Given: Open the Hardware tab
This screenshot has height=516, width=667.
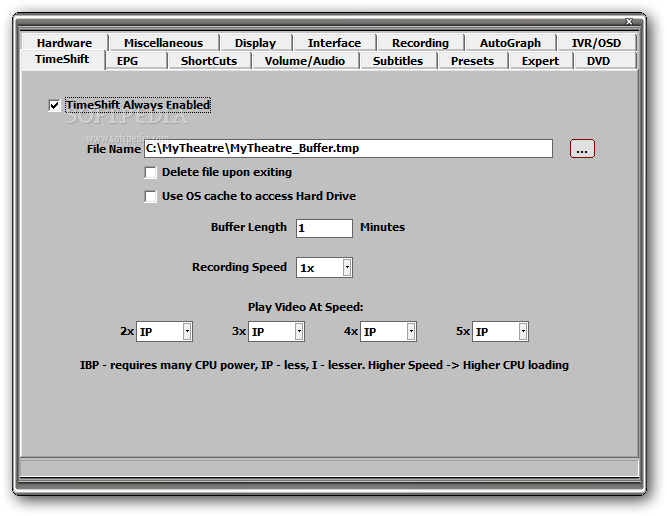Looking at the screenshot, I should 64,43.
